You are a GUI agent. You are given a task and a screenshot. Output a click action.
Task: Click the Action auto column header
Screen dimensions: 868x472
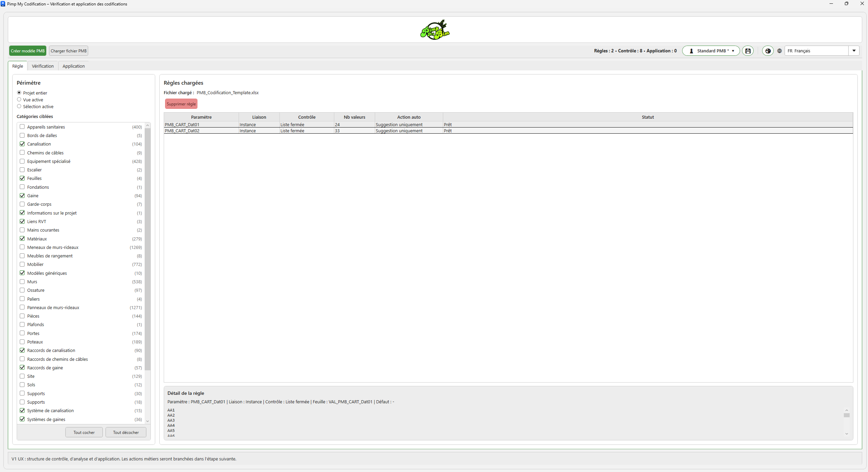tap(409, 117)
